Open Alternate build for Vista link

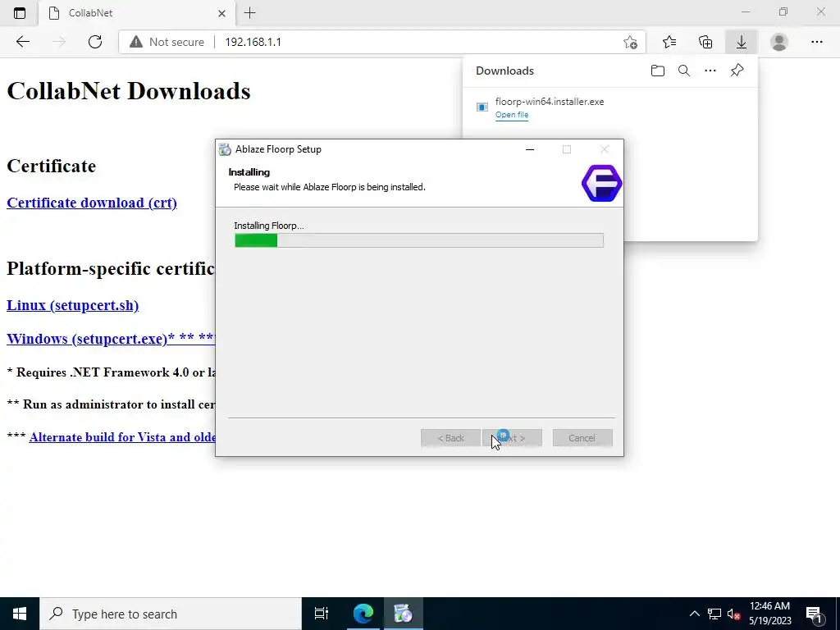(122, 437)
